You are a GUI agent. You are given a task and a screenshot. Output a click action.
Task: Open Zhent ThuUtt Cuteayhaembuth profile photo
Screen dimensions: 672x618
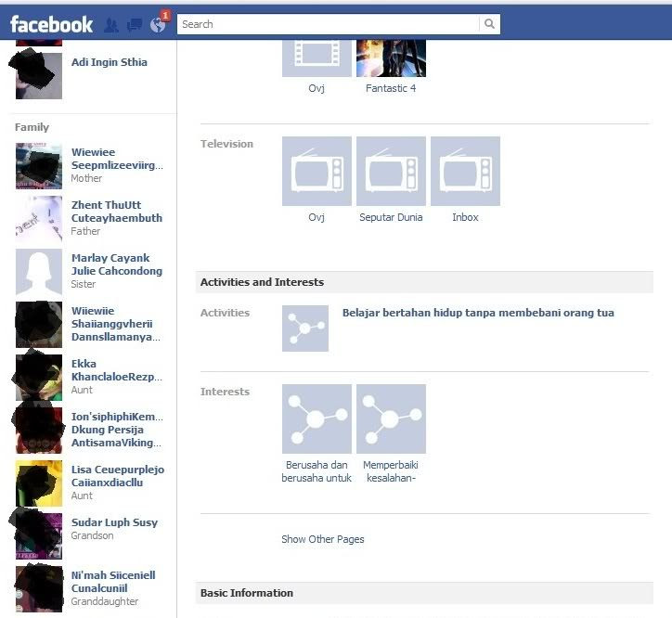click(39, 219)
